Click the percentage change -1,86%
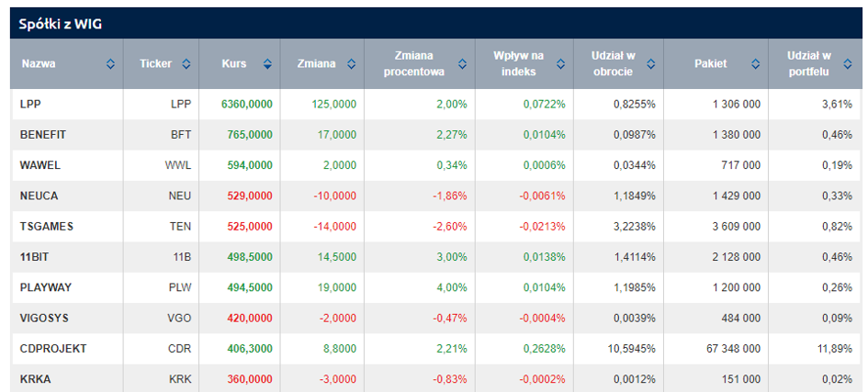The width and height of the screenshot is (868, 392). (x=451, y=196)
